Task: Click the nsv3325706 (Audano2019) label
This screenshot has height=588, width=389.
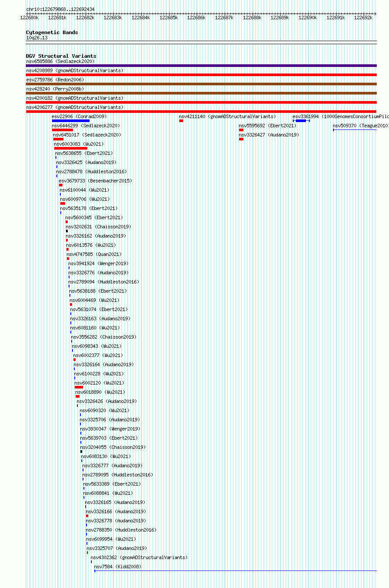Action: pyautogui.click(x=110, y=420)
